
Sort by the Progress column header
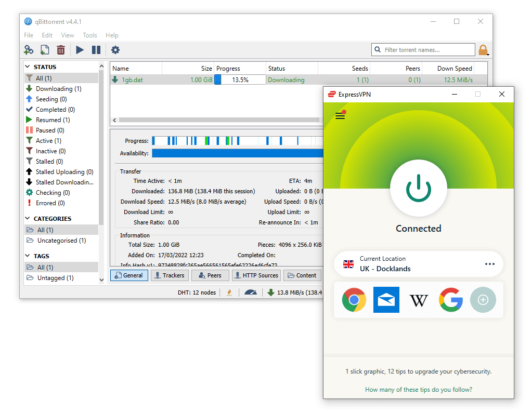point(240,69)
